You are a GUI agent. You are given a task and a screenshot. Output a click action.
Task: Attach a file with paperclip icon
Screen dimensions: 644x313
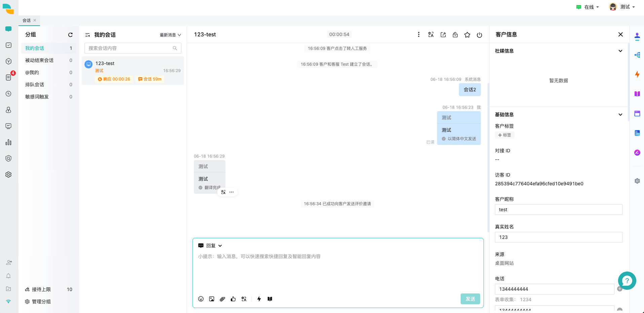pyautogui.click(x=222, y=299)
